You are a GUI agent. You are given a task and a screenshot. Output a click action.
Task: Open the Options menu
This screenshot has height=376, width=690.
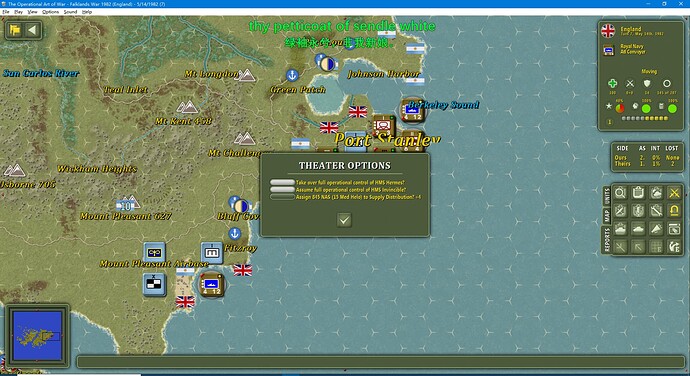pos(50,12)
